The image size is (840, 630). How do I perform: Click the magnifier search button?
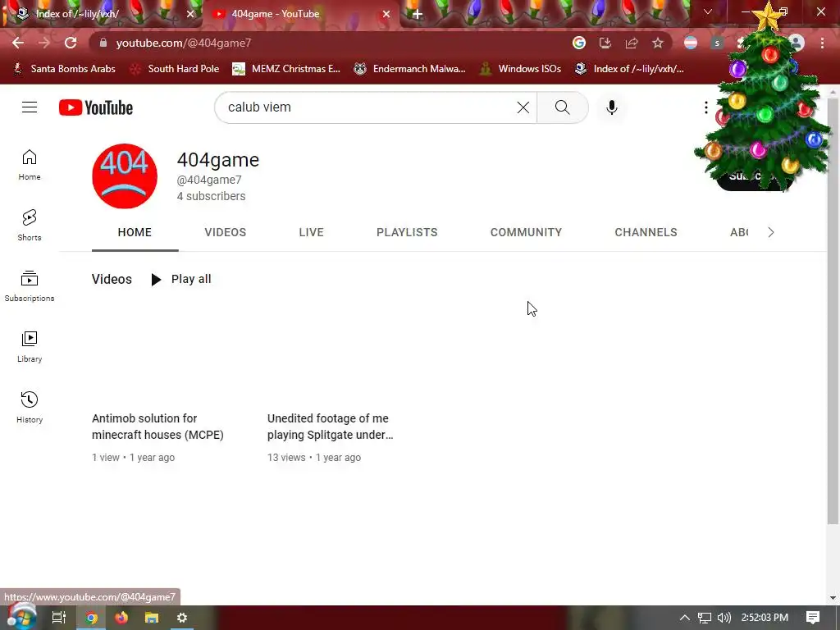tap(563, 107)
